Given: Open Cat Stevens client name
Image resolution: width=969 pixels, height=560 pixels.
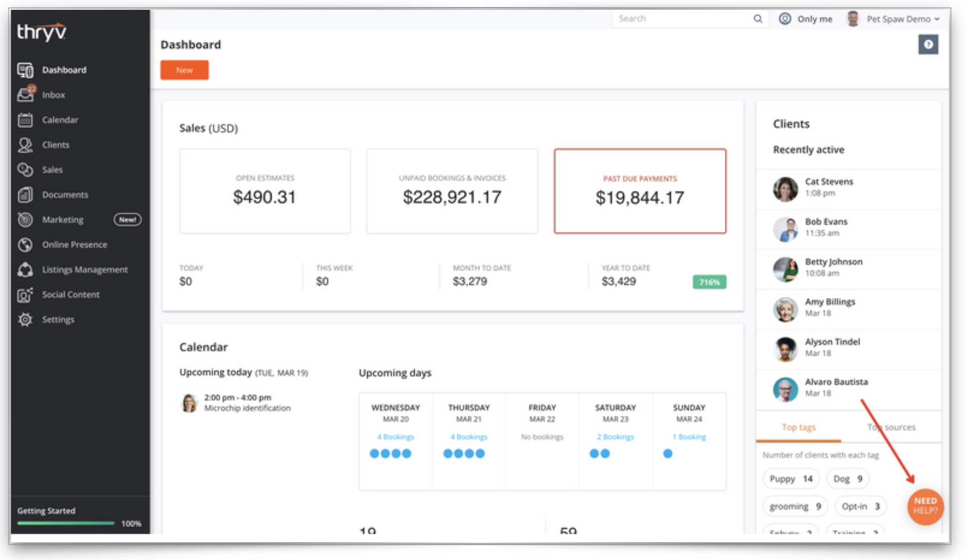Looking at the screenshot, I should click(x=829, y=182).
